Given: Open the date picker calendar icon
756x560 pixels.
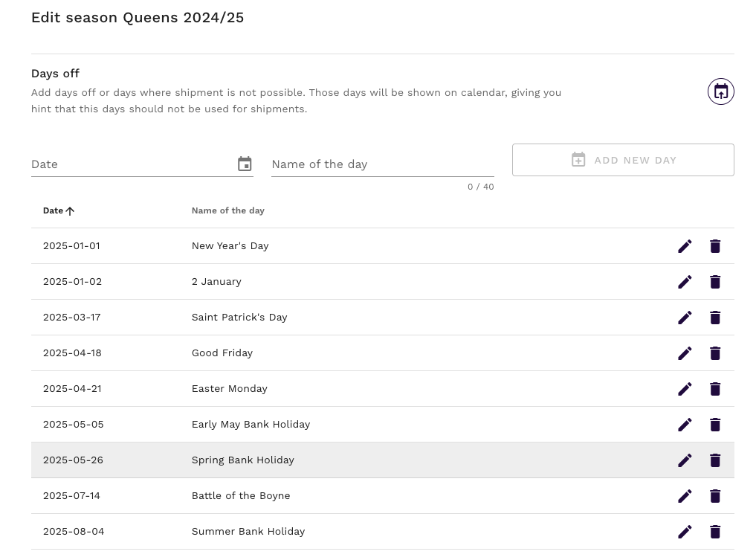Looking at the screenshot, I should [x=245, y=164].
